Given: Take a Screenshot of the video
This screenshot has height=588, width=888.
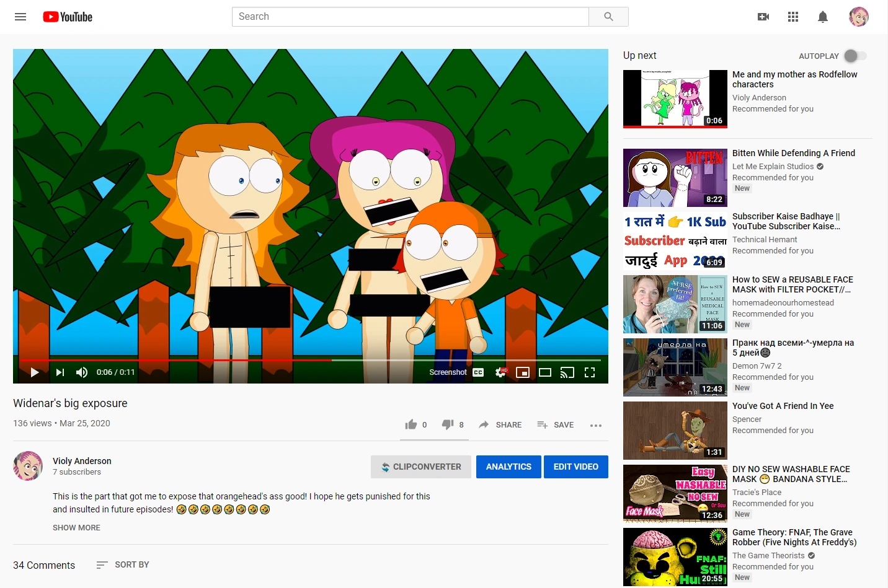Looking at the screenshot, I should tap(448, 372).
